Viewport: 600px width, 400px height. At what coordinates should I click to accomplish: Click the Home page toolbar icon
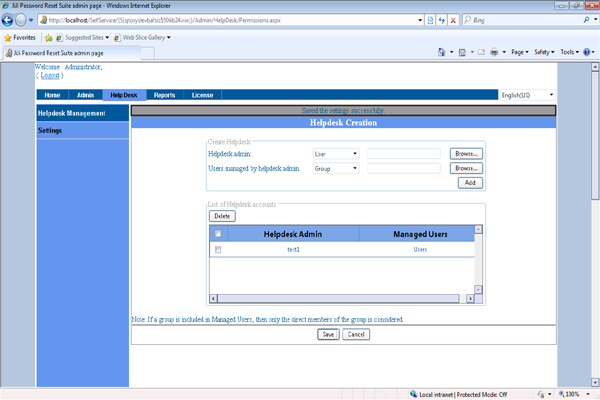pyautogui.click(x=442, y=52)
